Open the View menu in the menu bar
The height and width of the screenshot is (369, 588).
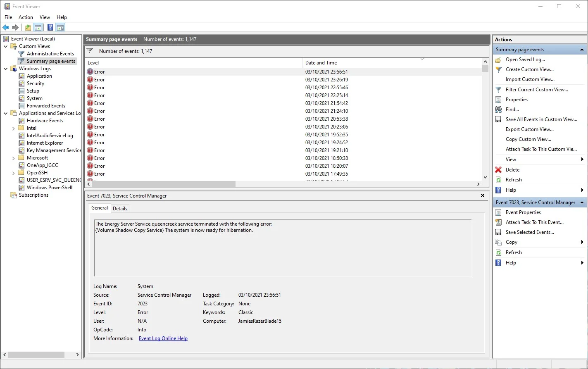click(45, 17)
